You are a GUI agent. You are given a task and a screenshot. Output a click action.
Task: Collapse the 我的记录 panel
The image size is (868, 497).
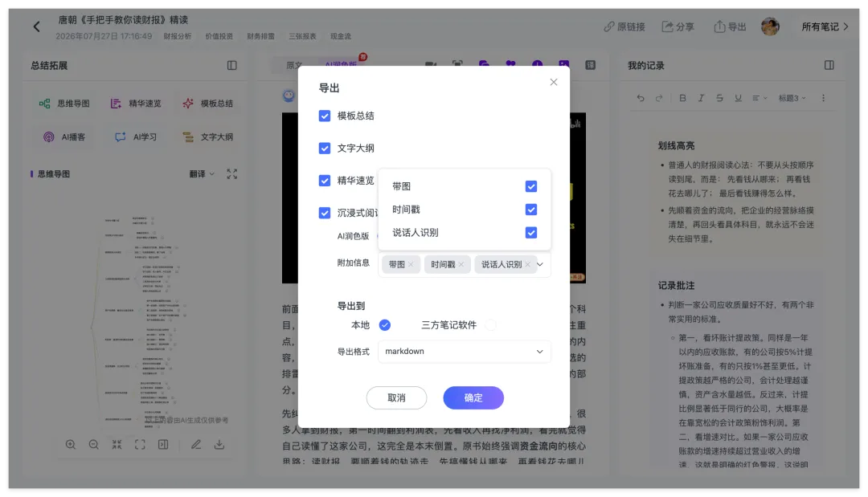[x=829, y=65]
